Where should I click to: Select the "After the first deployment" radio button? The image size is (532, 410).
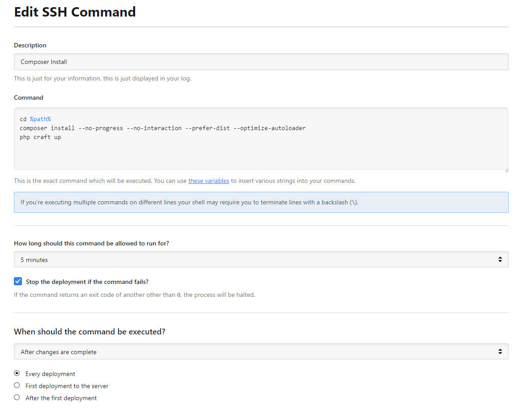pyautogui.click(x=17, y=397)
